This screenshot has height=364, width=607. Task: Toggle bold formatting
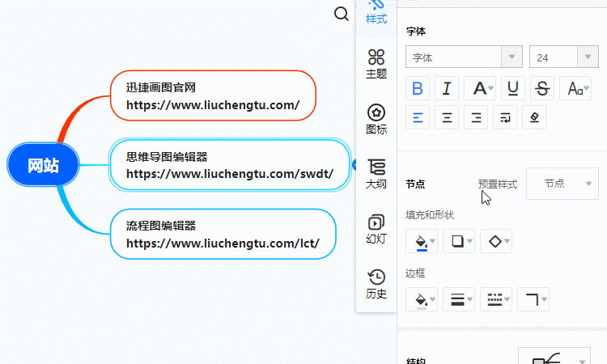coord(418,89)
